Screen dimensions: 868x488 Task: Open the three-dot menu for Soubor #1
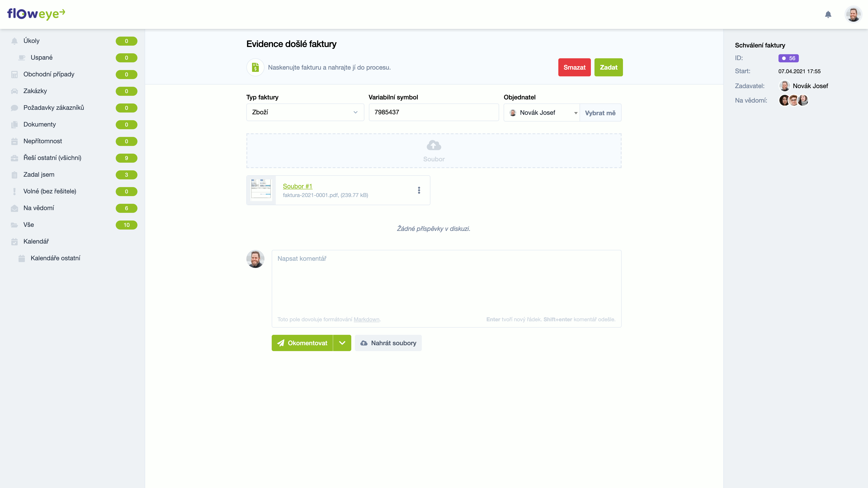click(419, 190)
